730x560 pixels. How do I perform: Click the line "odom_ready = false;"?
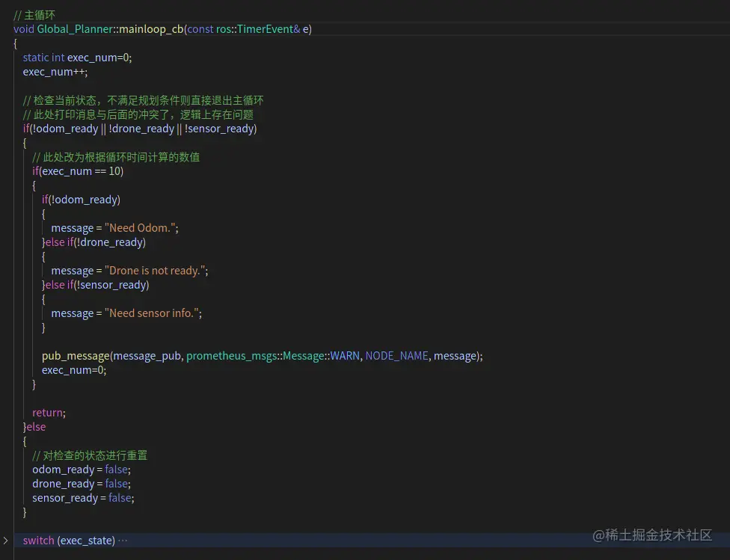click(x=82, y=470)
